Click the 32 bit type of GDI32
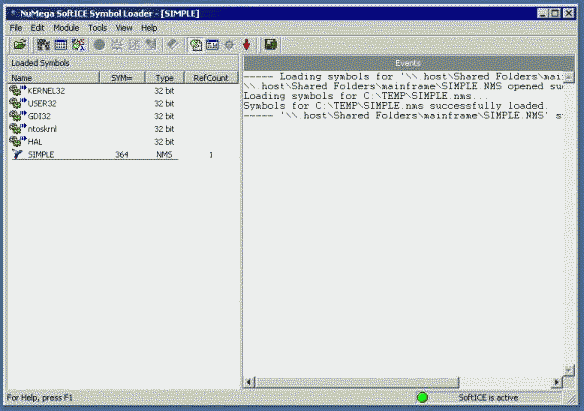The image size is (584, 411). click(x=164, y=116)
